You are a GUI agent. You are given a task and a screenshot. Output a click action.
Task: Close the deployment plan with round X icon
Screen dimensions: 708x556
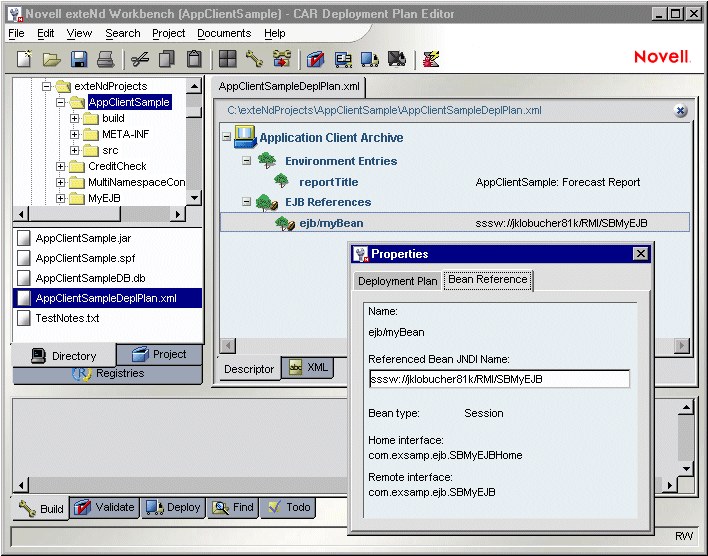click(680, 110)
